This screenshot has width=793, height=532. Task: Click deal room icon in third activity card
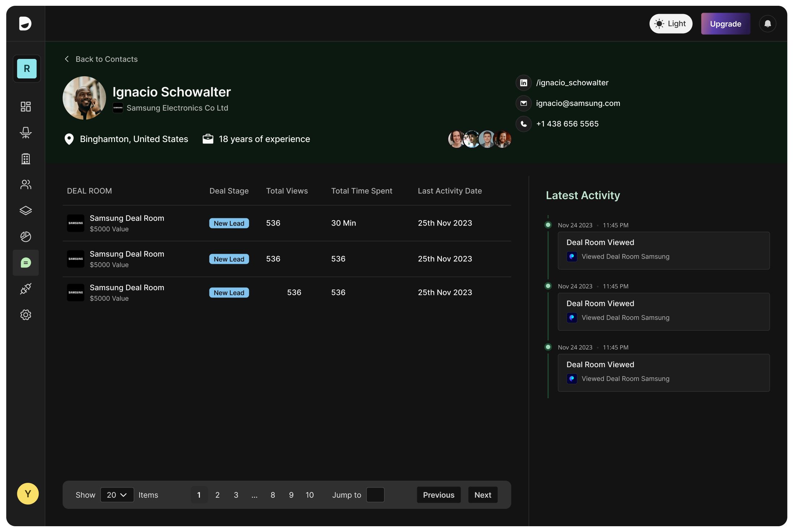point(572,379)
